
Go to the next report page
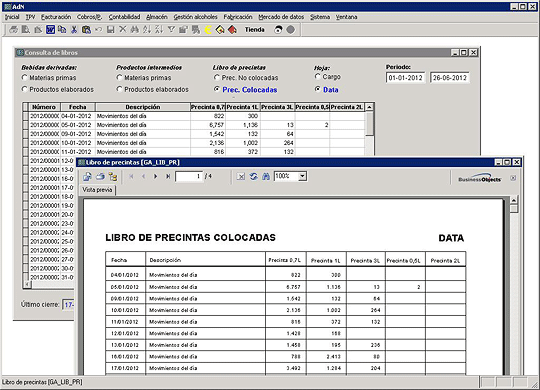156,176
